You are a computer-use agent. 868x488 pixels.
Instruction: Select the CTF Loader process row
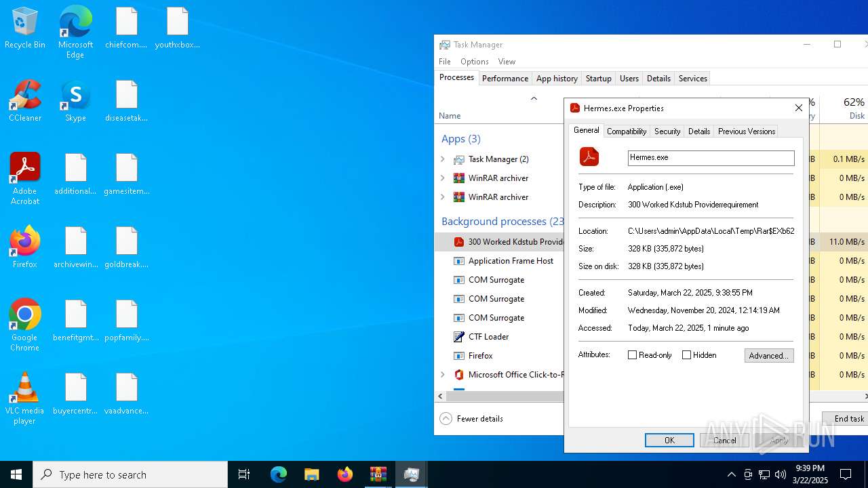pos(500,337)
